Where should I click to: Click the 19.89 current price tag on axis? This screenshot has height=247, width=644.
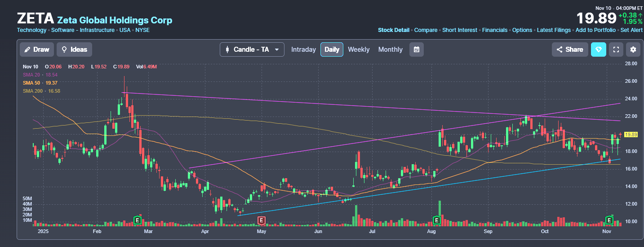[x=631, y=135]
